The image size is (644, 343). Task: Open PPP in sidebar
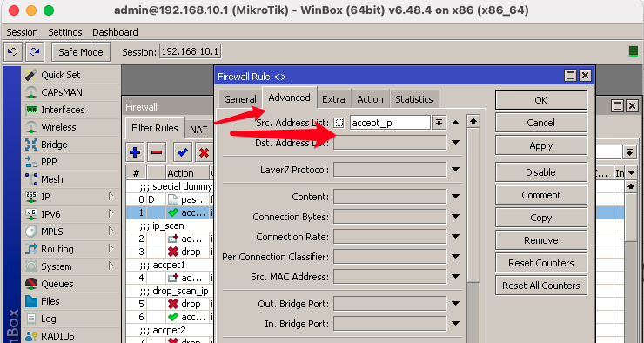tap(49, 162)
